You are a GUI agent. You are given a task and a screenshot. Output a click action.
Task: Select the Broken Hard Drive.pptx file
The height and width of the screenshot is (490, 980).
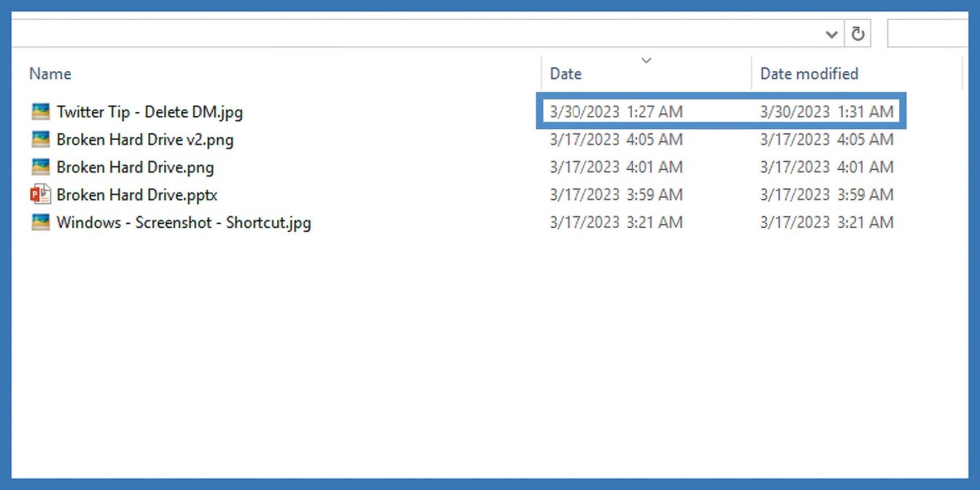point(132,194)
